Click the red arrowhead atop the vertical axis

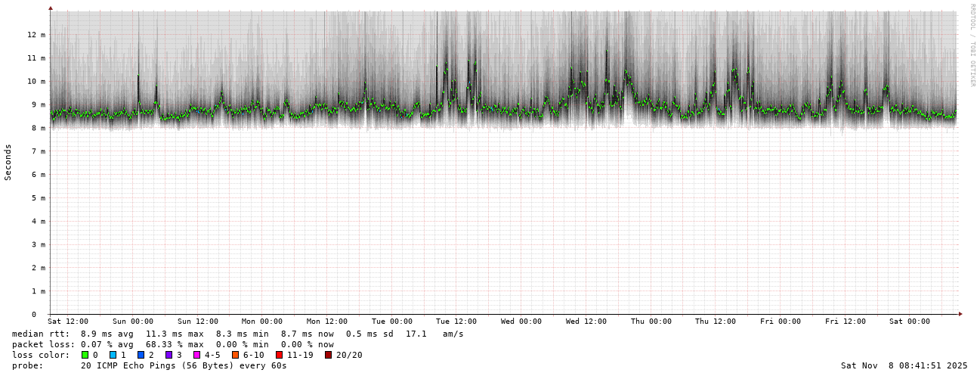51,8
